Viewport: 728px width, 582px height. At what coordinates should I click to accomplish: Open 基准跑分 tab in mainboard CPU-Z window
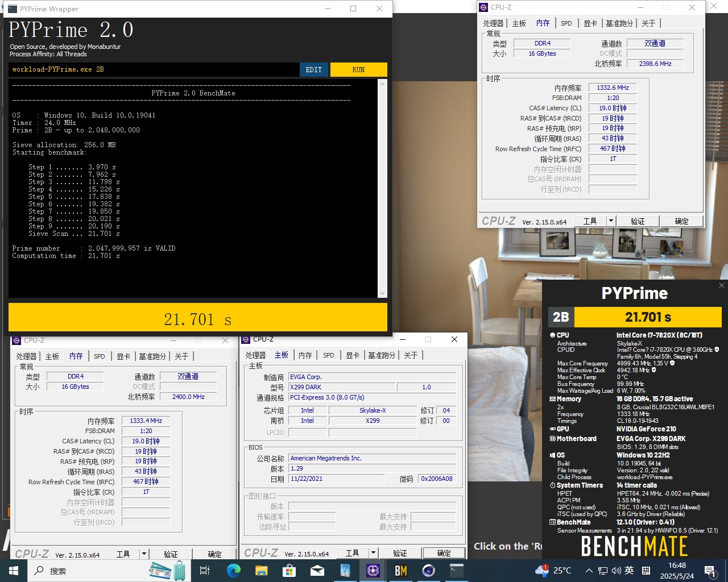point(381,355)
